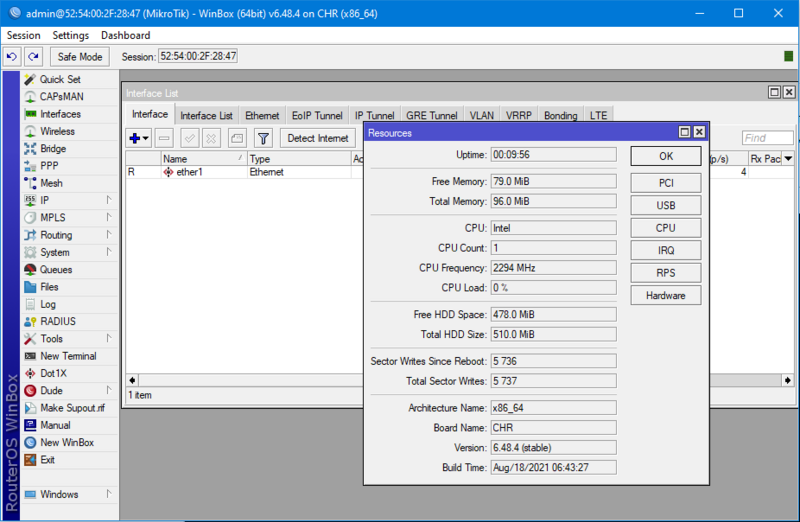
Task: Click the Filter funnel icon
Action: point(263,138)
